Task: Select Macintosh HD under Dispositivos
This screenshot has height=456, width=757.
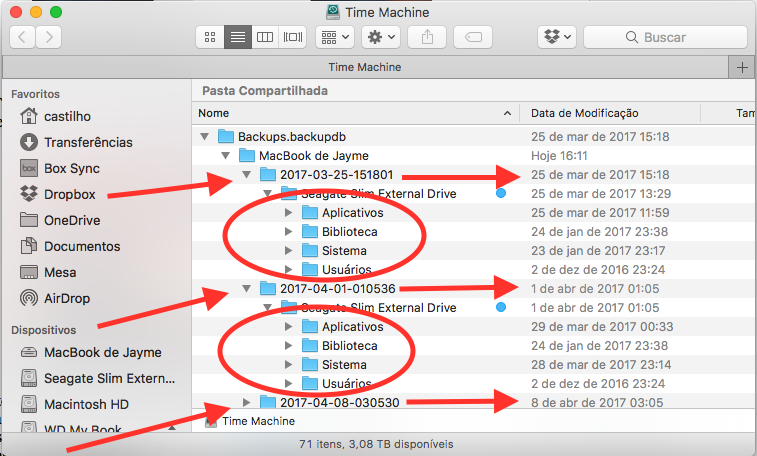Action: click(86, 404)
